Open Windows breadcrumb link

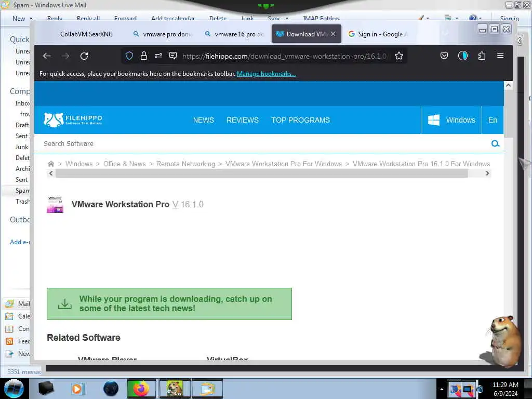(x=79, y=164)
